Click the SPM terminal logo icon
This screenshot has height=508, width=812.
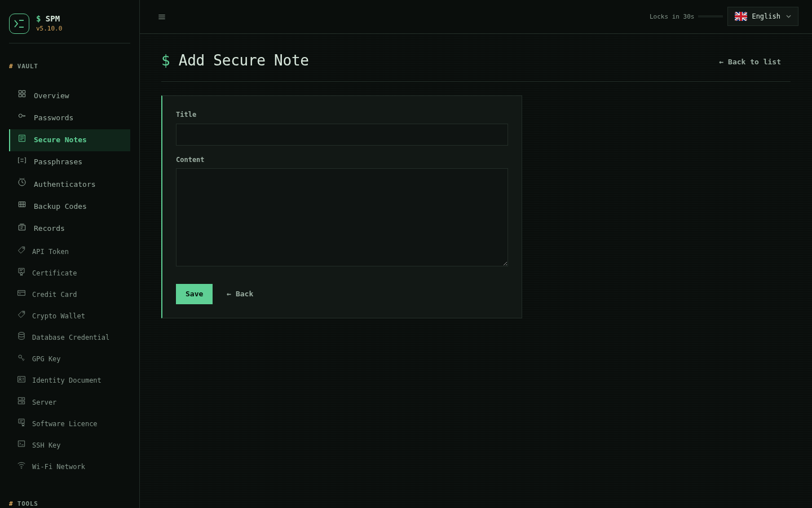(x=19, y=24)
